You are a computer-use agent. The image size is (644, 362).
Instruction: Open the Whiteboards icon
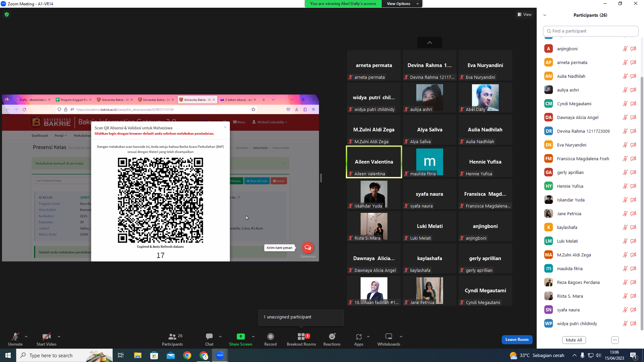pos(389,336)
